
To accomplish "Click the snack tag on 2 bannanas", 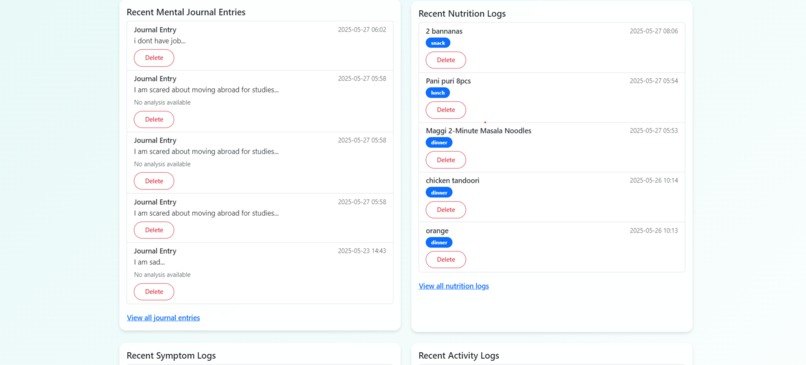I will pyautogui.click(x=438, y=43).
